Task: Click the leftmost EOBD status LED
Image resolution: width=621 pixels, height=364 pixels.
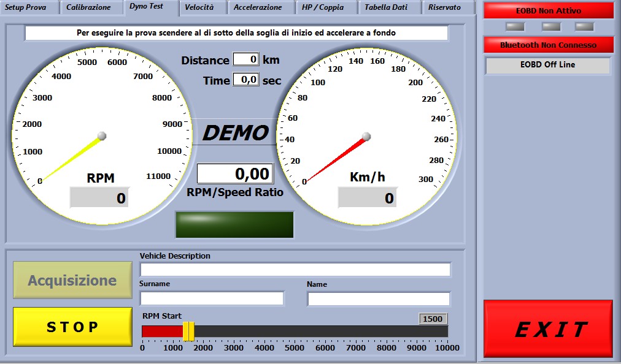Action: (514, 26)
